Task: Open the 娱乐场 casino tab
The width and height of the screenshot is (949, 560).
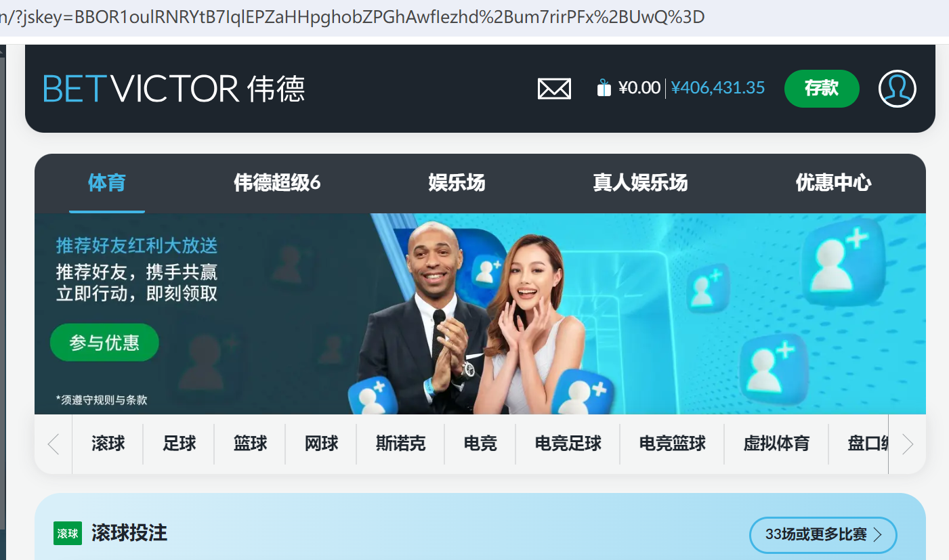Action: [457, 183]
